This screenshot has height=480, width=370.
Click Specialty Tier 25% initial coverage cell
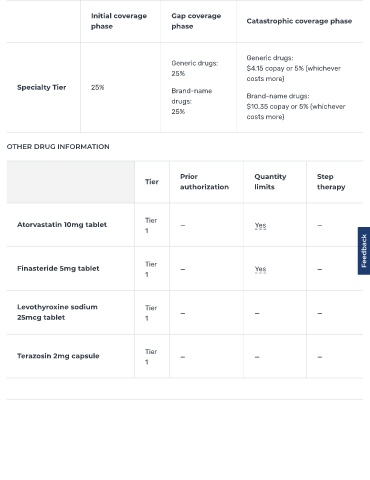[x=97, y=87]
